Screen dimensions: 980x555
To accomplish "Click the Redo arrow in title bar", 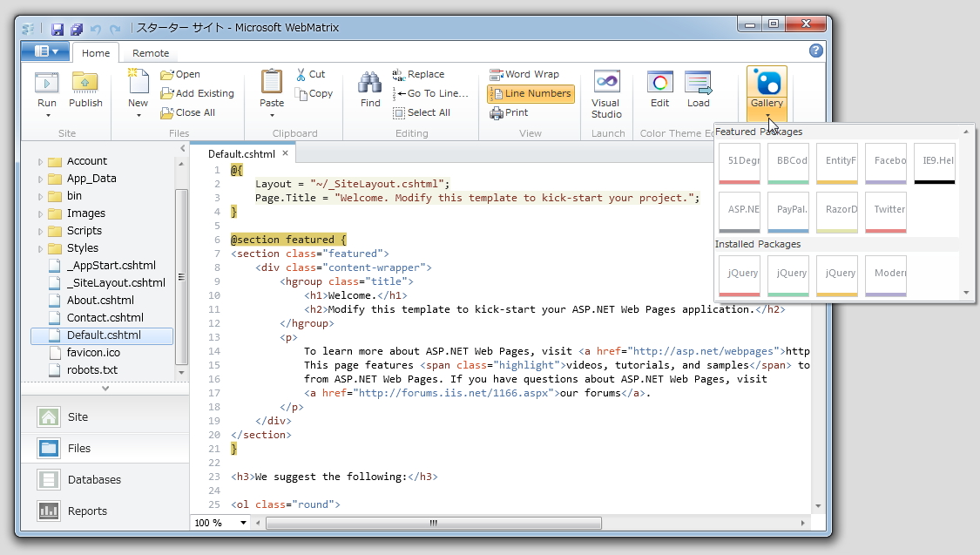I will 115,29.
